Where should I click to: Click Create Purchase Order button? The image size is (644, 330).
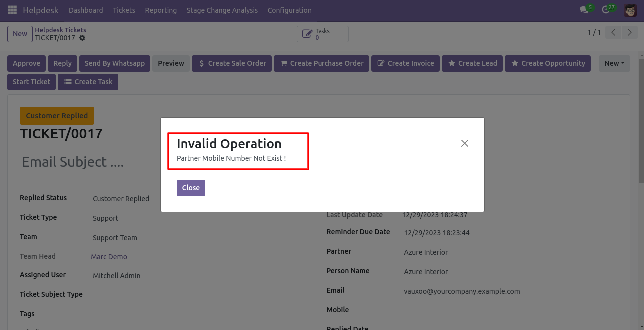322,63
